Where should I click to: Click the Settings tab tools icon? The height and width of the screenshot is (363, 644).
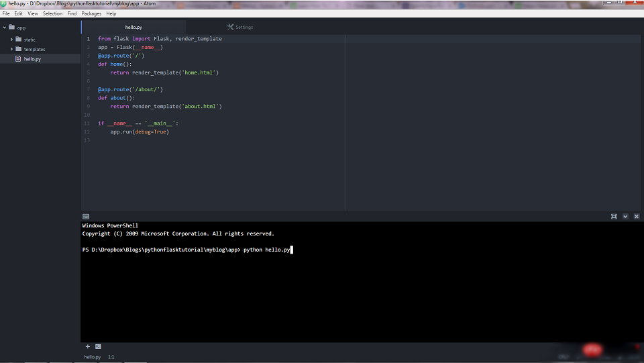coord(230,27)
